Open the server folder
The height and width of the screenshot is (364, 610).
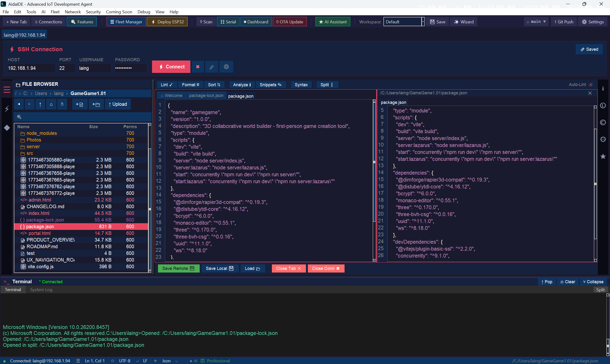81,147
